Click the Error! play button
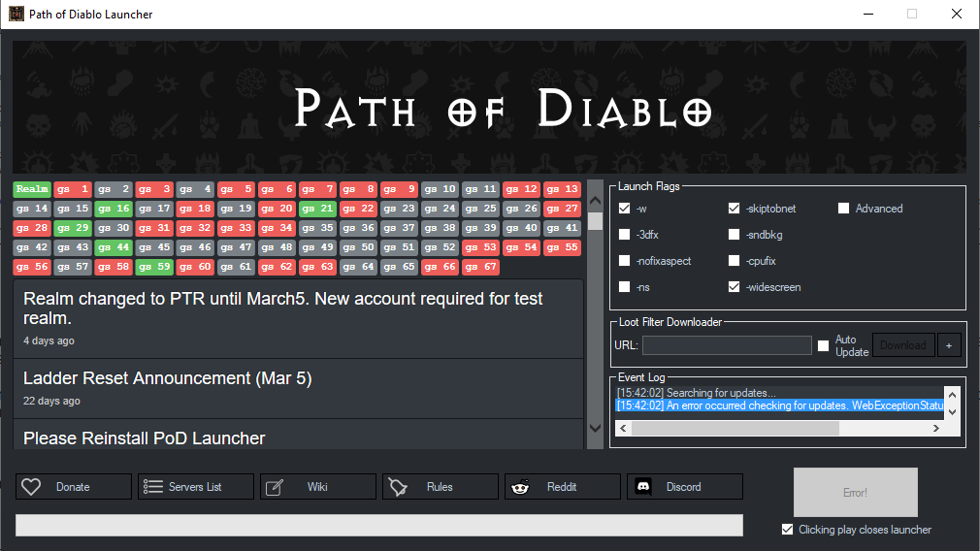This screenshot has width=980, height=551. [855, 493]
